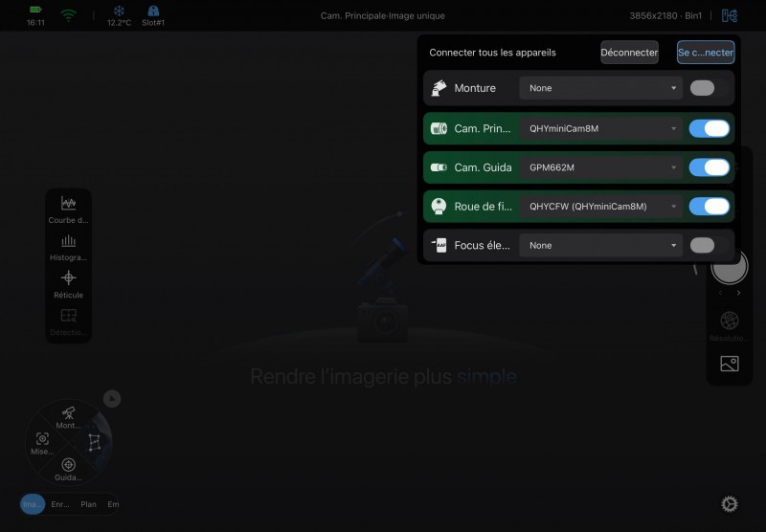Open the settings gear icon
Image resolution: width=766 pixels, height=532 pixels.
tap(730, 504)
